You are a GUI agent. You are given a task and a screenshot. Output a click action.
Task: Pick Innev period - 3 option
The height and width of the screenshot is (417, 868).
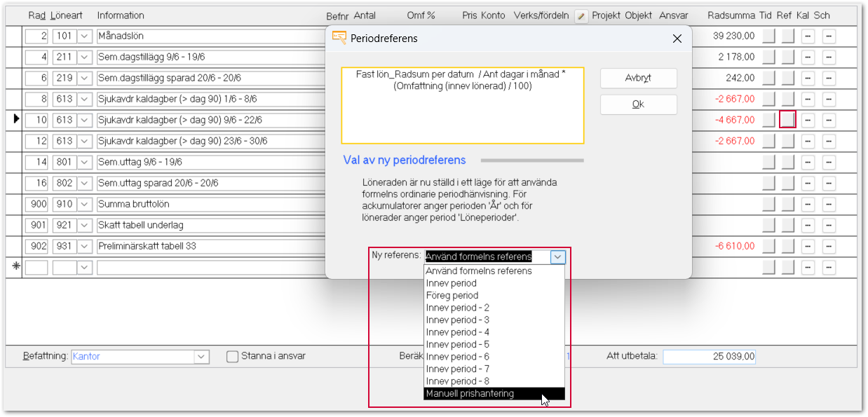pos(494,320)
